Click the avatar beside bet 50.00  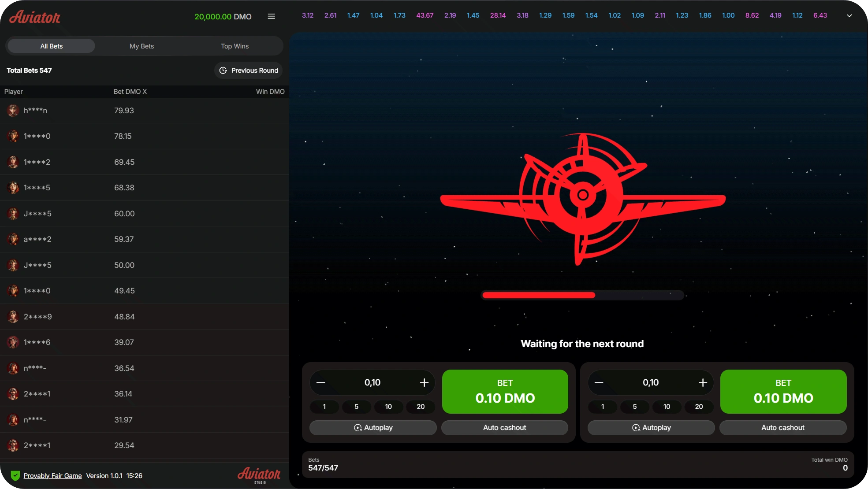click(x=13, y=265)
